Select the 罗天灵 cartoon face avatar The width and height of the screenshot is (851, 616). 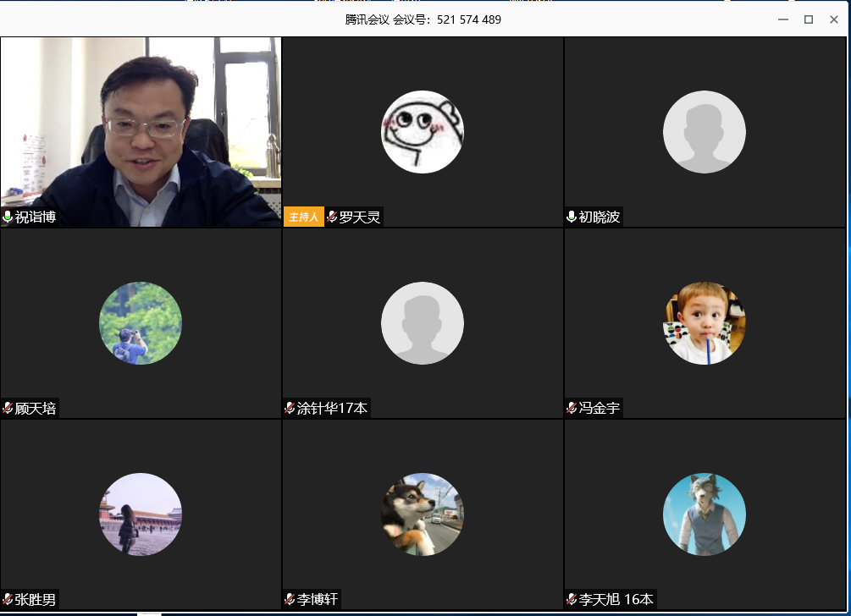pos(423,132)
